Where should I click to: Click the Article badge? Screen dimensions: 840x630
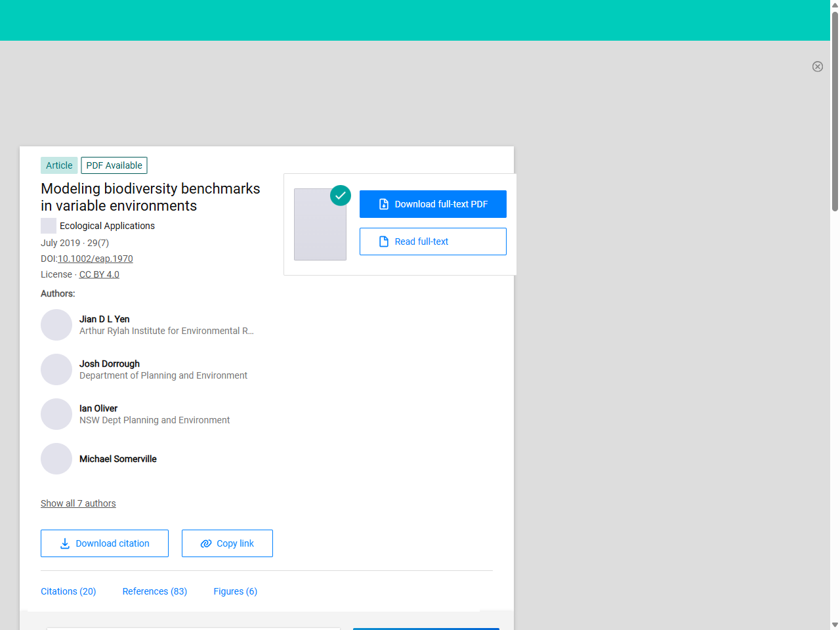click(x=59, y=165)
